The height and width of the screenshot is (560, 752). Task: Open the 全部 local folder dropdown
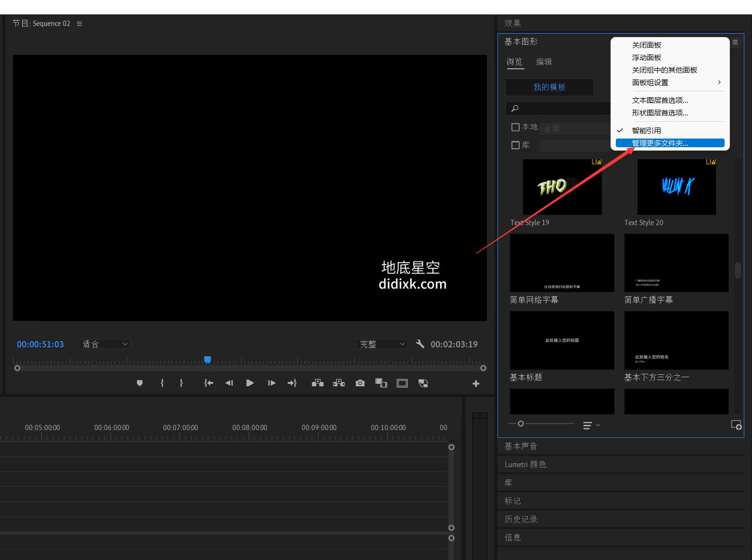pos(575,128)
